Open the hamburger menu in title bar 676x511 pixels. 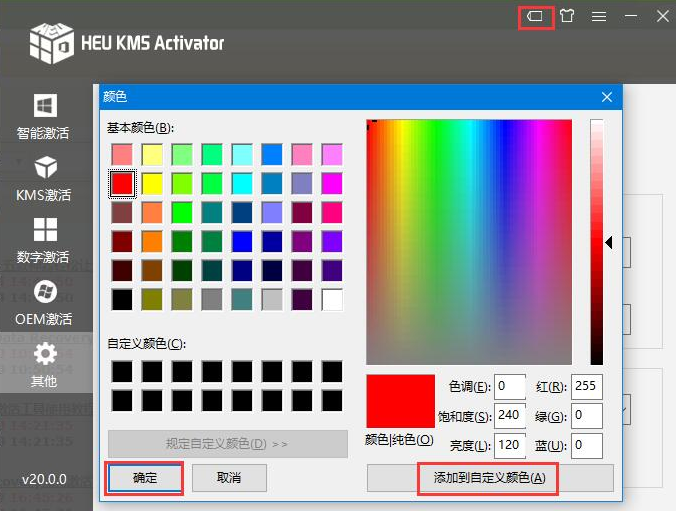tap(599, 17)
